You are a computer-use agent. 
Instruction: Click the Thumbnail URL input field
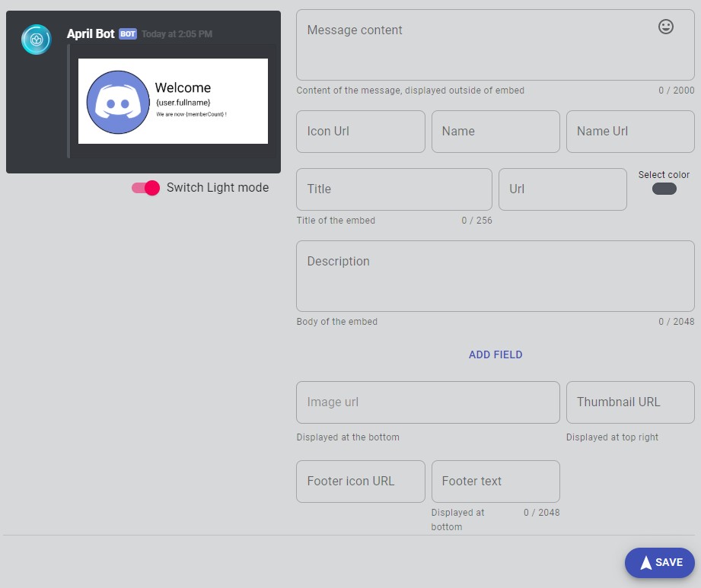click(x=630, y=402)
